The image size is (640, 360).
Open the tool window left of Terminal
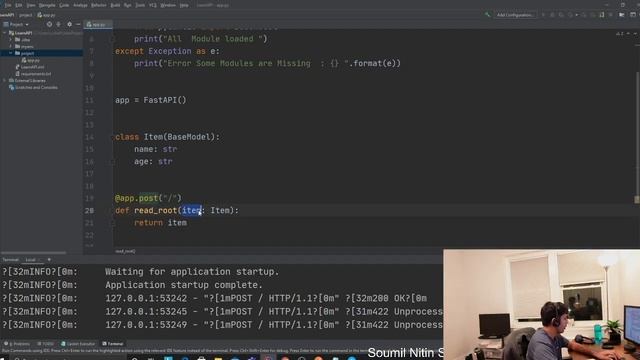78,344
